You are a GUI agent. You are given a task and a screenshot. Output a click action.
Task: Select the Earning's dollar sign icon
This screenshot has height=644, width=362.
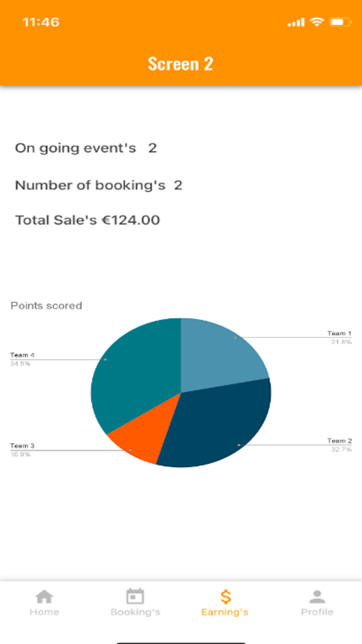225,597
